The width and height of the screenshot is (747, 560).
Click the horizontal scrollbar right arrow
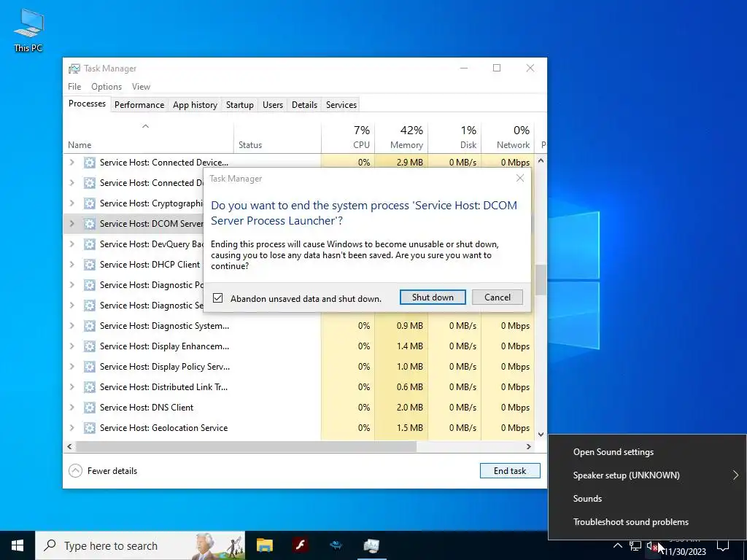coord(528,447)
